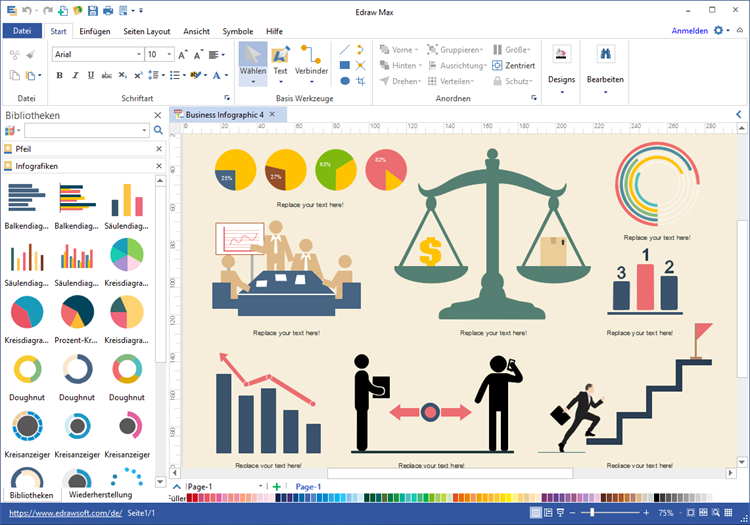Switch to the Seiten Layout tab
This screenshot has height=525, width=750.
pyautogui.click(x=146, y=31)
